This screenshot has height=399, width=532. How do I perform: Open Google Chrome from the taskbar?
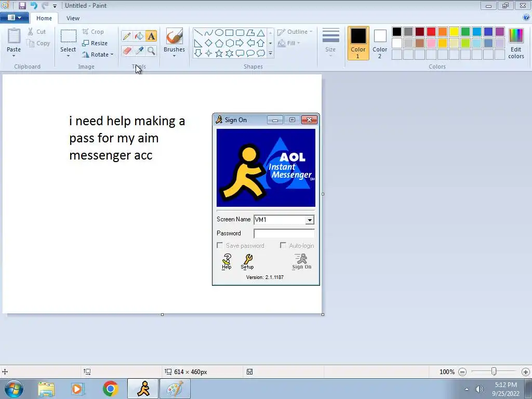point(110,389)
